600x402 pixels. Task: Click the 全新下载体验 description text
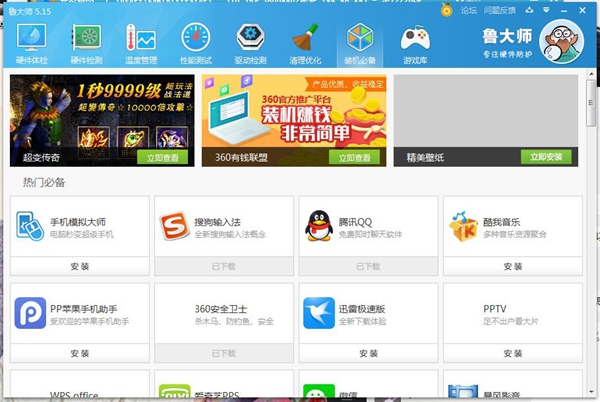(362, 321)
